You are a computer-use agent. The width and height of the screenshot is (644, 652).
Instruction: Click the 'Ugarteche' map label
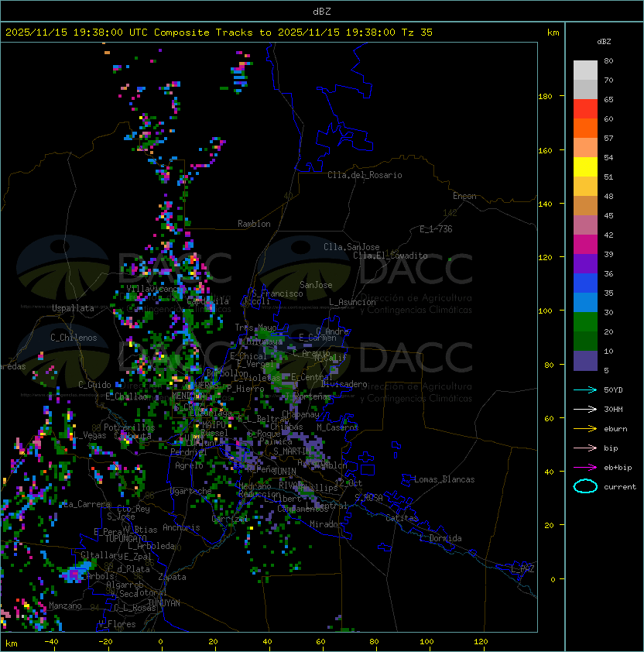pos(191,492)
